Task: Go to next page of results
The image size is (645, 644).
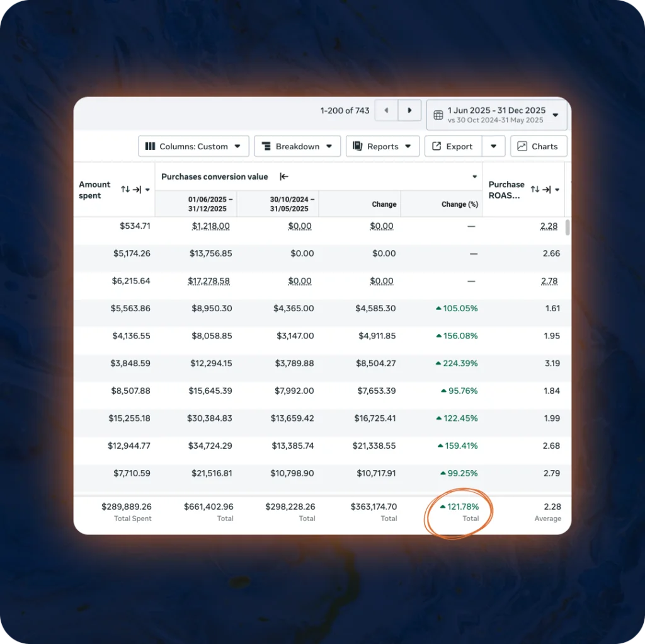Action: click(x=409, y=110)
